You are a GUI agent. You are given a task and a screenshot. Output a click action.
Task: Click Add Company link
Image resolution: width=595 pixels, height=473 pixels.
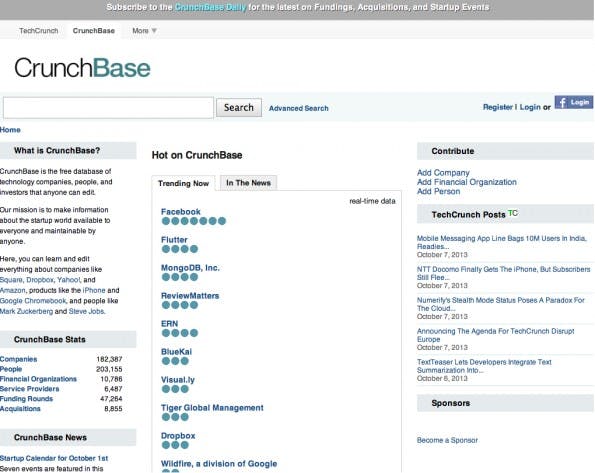(443, 173)
